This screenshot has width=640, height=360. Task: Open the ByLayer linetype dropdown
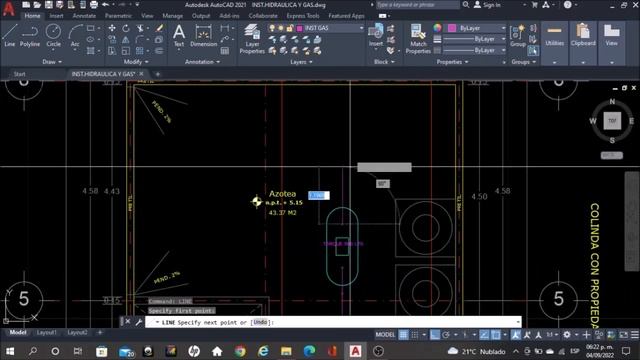pyautogui.click(x=503, y=50)
